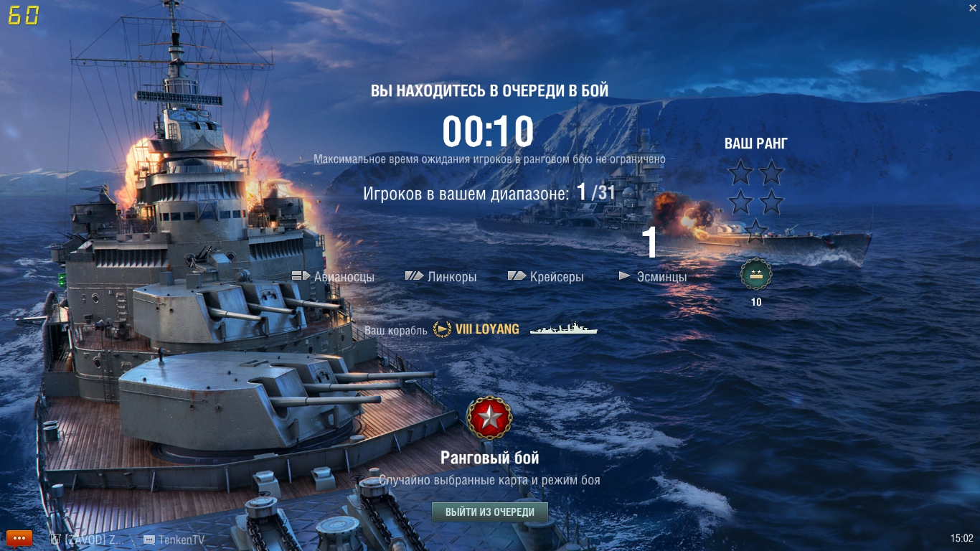
Task: Click the Ранговый бой title text
Action: (x=489, y=458)
